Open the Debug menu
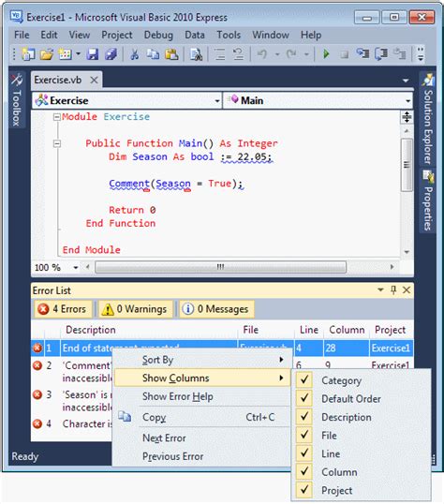The image size is (444, 504). pos(158,35)
